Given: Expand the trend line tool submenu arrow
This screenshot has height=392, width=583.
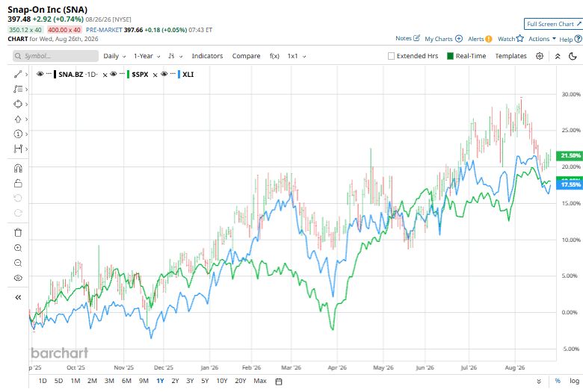Looking at the screenshot, I should (x=26, y=75).
